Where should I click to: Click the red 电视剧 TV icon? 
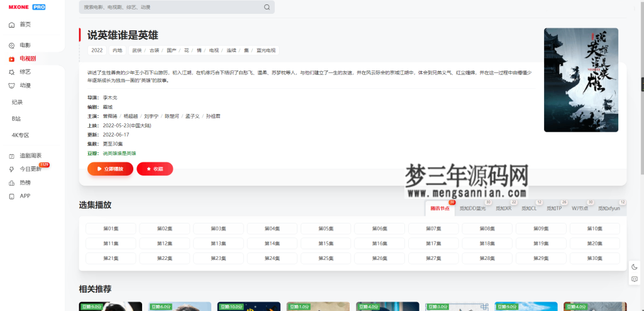[11, 59]
